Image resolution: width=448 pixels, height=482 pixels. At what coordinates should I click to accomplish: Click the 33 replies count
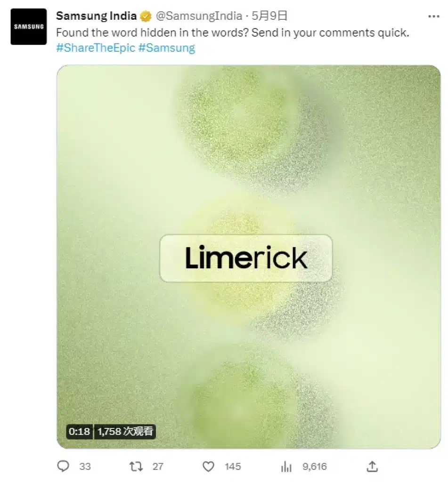(x=85, y=466)
